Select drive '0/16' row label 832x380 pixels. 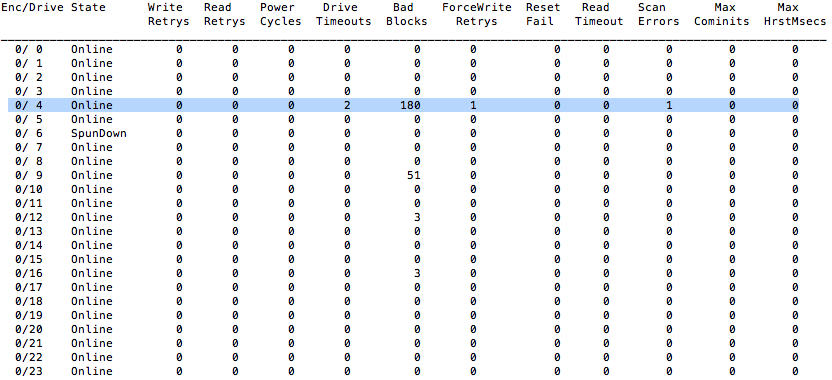coord(29,273)
